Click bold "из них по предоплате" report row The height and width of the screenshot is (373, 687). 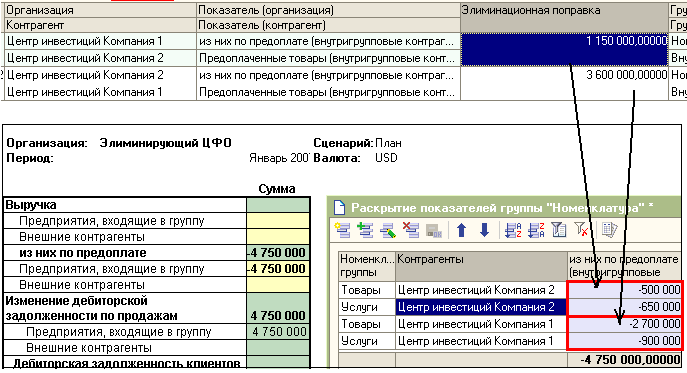(x=156, y=253)
